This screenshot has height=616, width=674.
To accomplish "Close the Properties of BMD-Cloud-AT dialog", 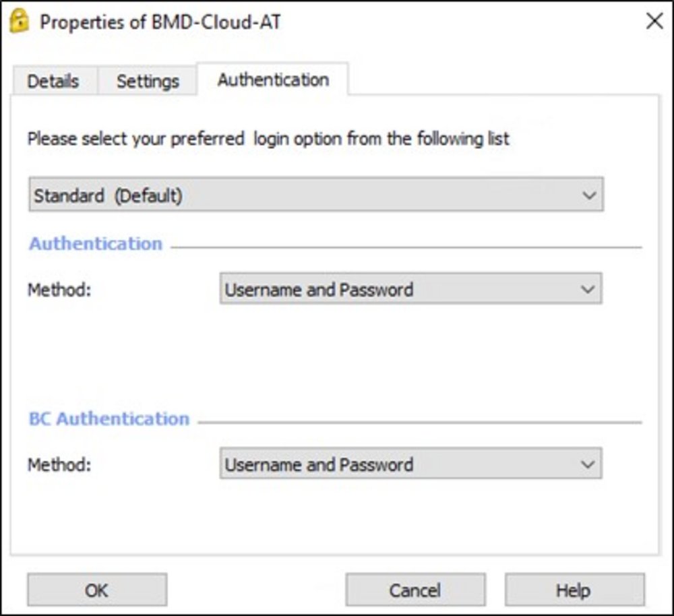I will click(654, 22).
